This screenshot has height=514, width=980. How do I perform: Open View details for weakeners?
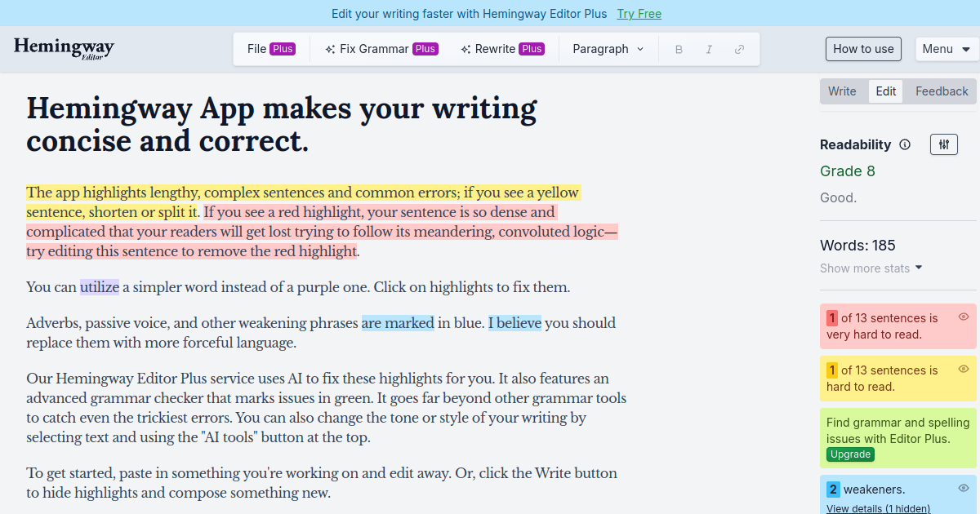pyautogui.click(x=878, y=508)
